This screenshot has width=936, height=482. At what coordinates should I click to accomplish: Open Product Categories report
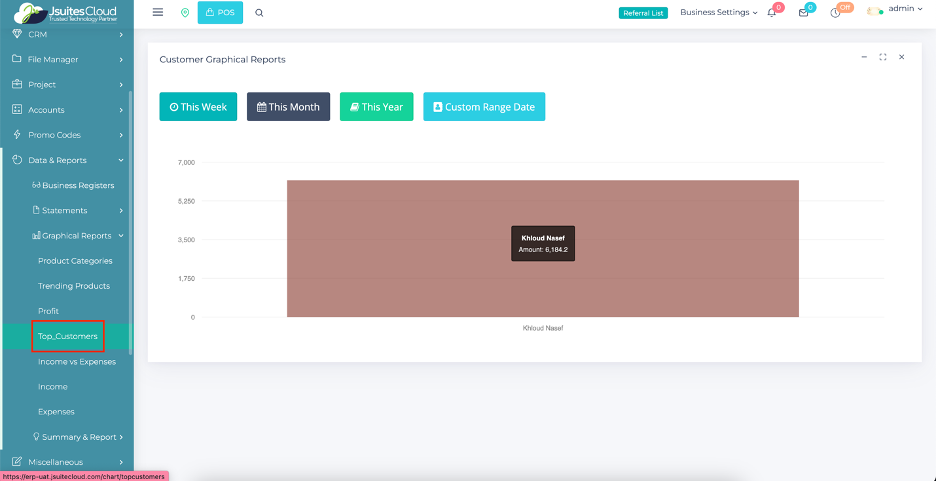pyautogui.click(x=75, y=261)
